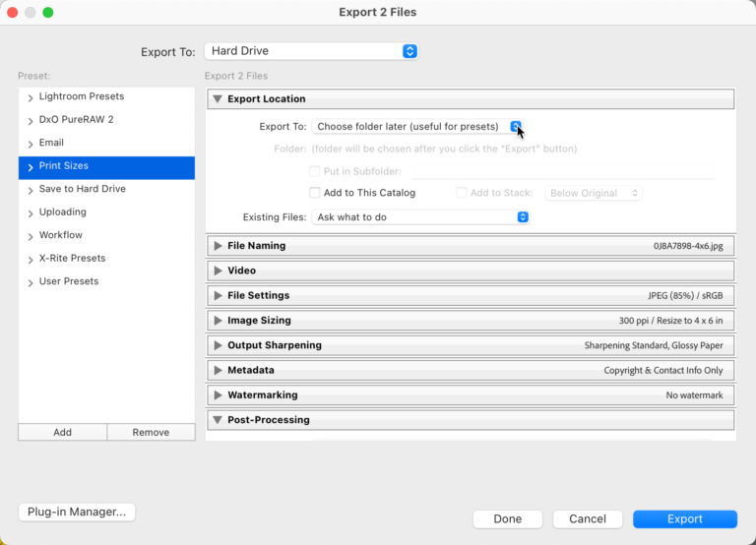Open the top Export To Hard Drive dropdown
The width and height of the screenshot is (756, 545).
click(x=311, y=51)
